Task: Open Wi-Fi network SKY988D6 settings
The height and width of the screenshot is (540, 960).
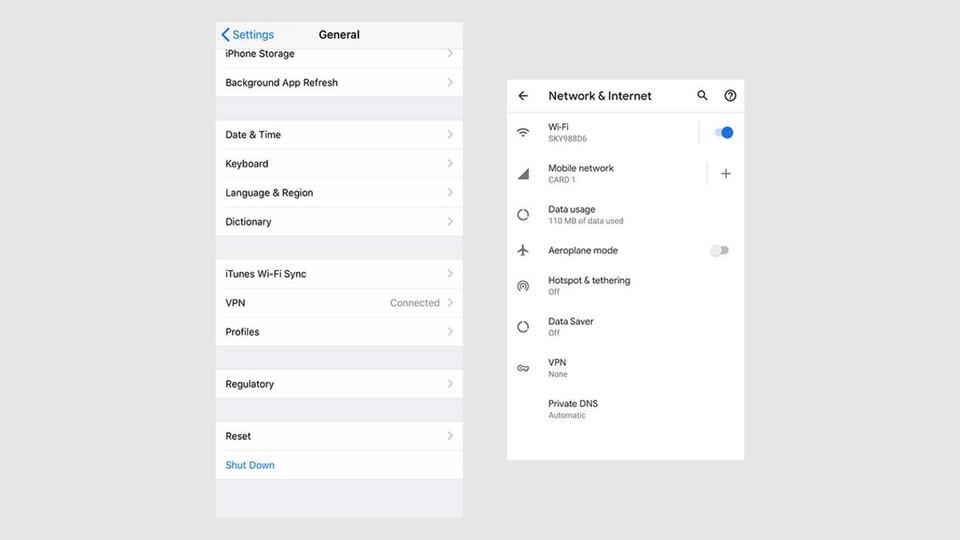Action: (602, 132)
